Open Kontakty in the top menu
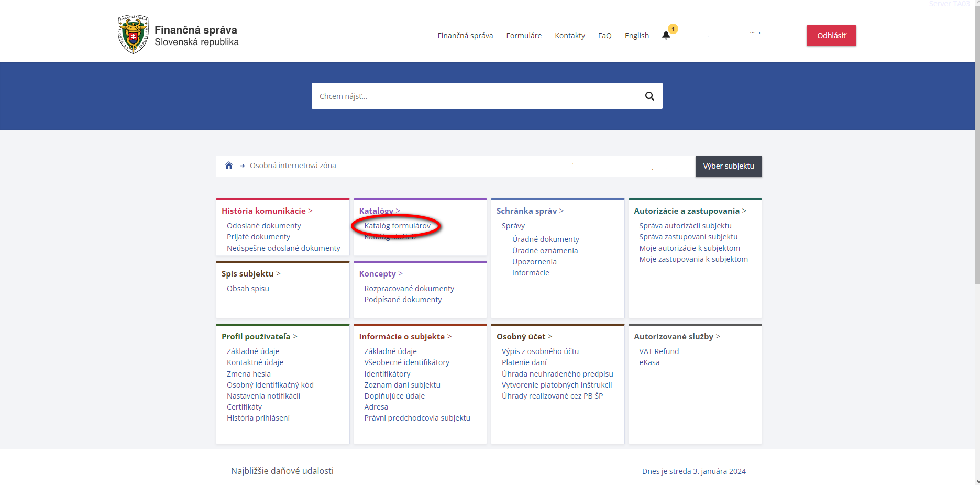Screen dimensions: 980x485 pyautogui.click(x=570, y=36)
